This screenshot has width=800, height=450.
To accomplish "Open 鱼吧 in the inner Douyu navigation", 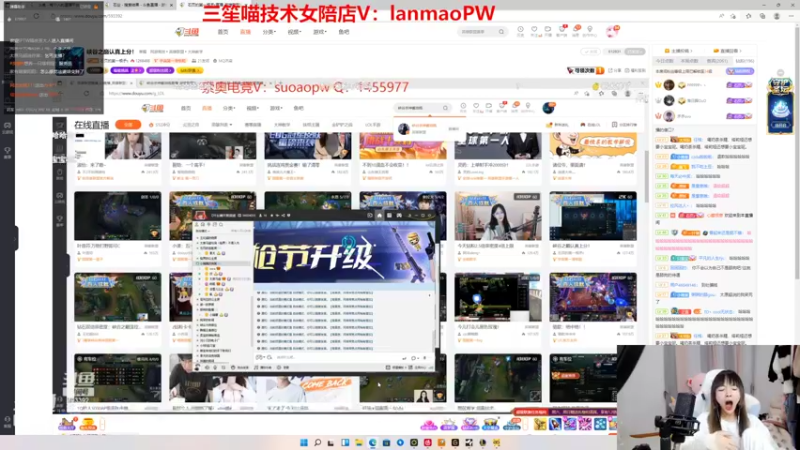I will (298, 108).
